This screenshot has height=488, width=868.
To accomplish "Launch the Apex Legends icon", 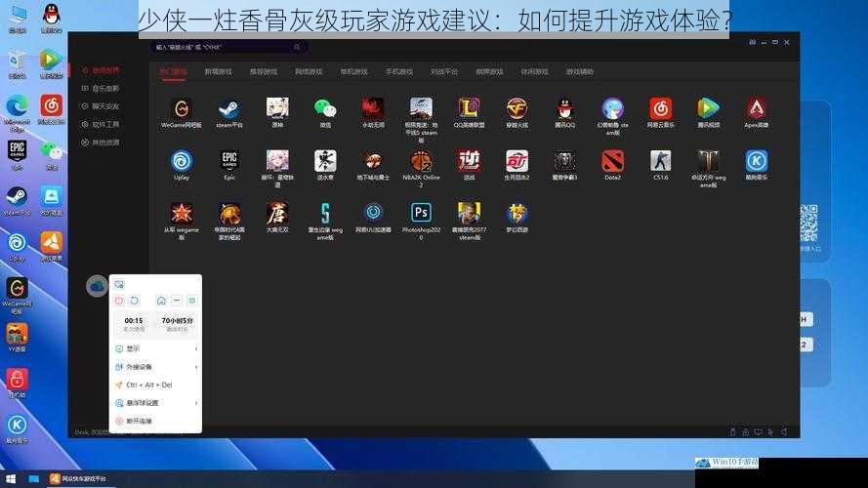I will (x=756, y=109).
